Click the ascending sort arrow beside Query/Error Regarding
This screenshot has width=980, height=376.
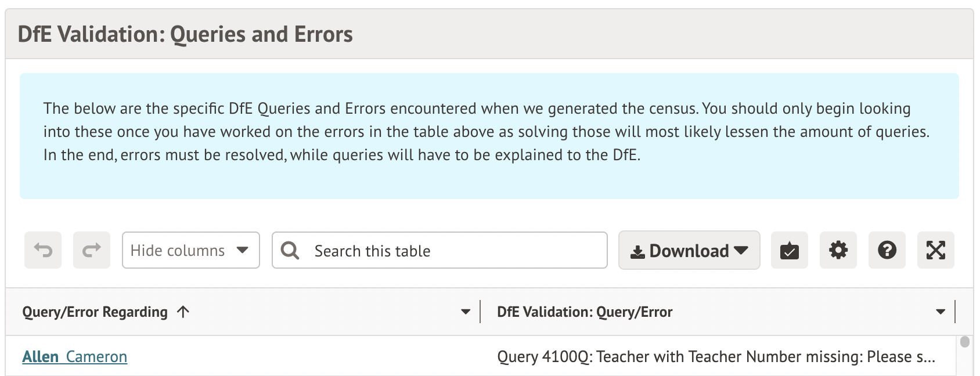(183, 312)
